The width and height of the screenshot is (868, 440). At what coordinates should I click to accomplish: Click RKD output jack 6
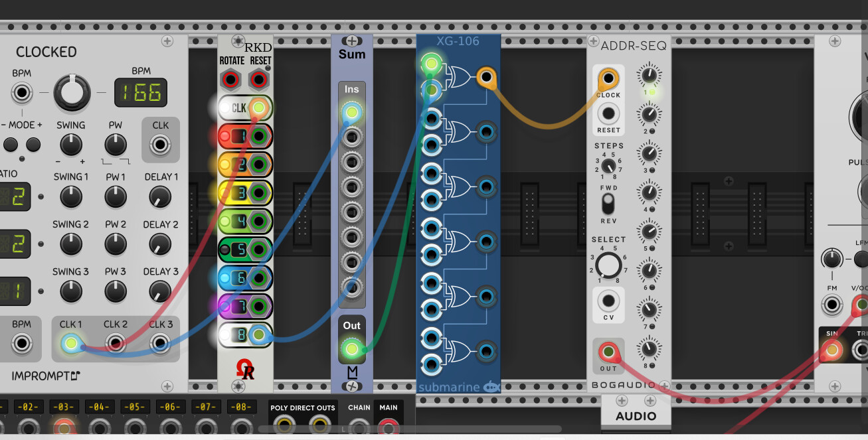260,277
